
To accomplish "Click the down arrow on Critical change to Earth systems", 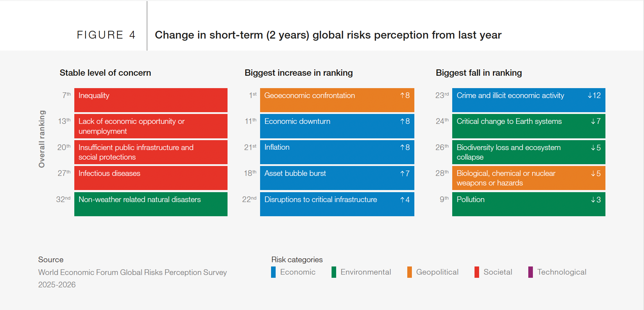I will (593, 121).
